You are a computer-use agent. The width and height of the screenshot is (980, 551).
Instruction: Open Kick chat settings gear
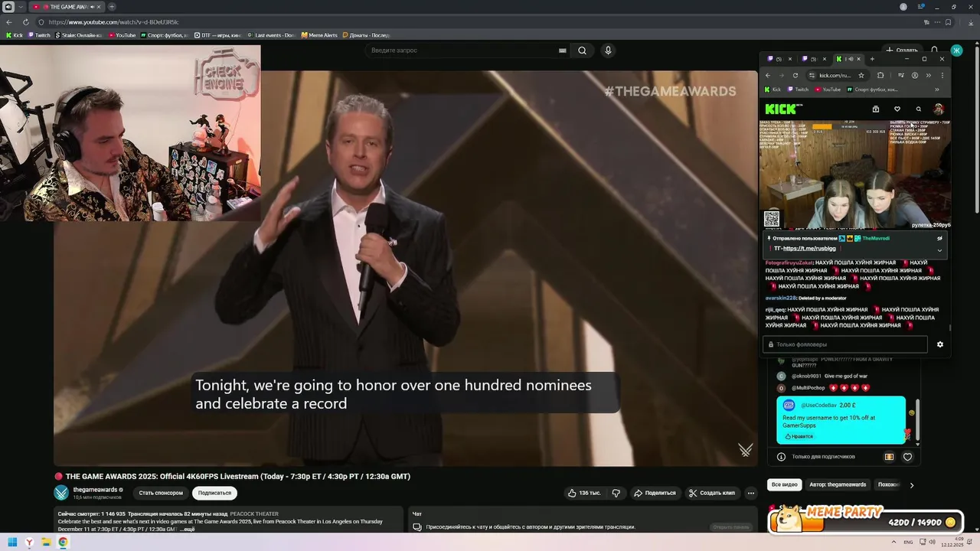coord(940,344)
